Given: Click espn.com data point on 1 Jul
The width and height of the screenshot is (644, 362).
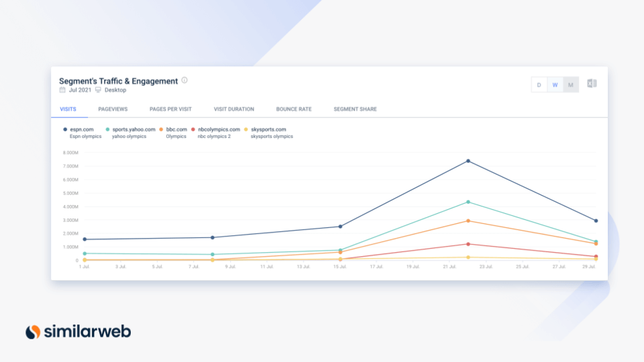Looking at the screenshot, I should tap(85, 239).
